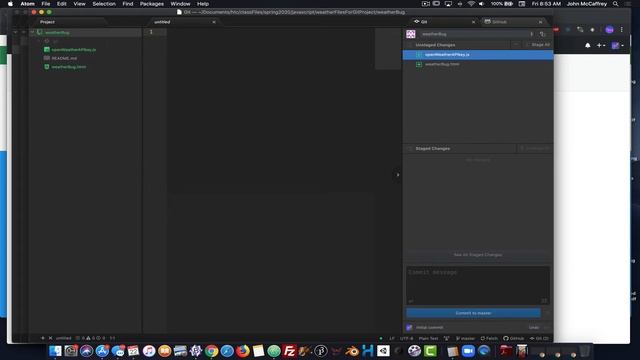Expand the commit message editor

click(544, 301)
